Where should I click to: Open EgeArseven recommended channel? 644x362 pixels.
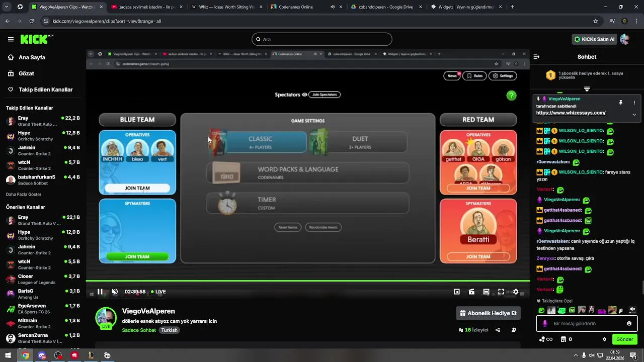(x=43, y=309)
